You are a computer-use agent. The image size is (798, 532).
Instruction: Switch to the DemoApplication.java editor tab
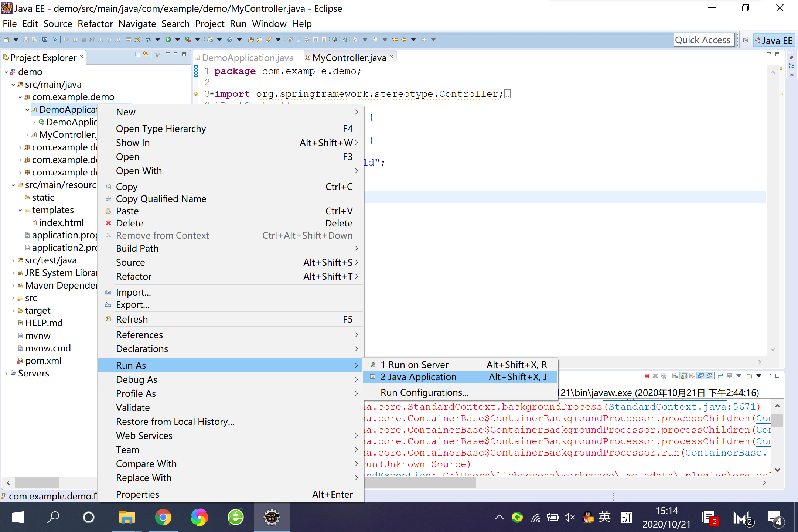247,58
